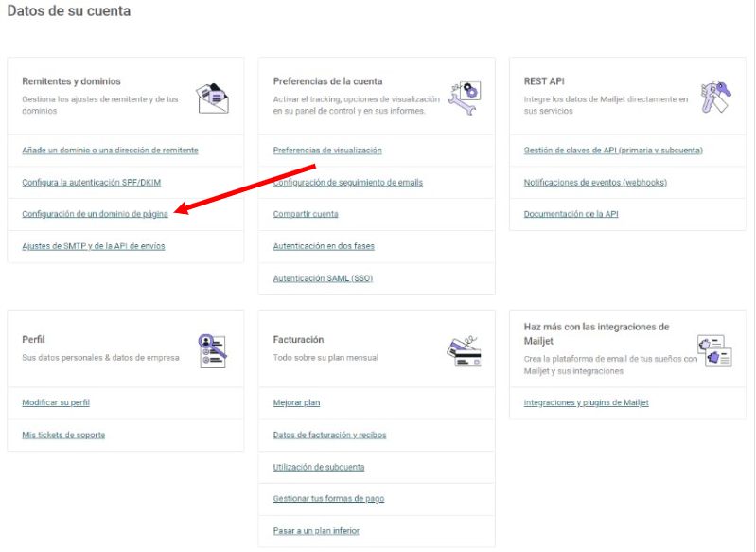Open Configuración de un dominio de página

(x=95, y=214)
